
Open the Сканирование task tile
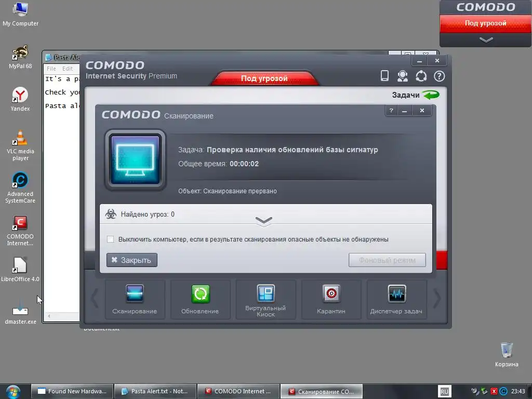coord(135,300)
